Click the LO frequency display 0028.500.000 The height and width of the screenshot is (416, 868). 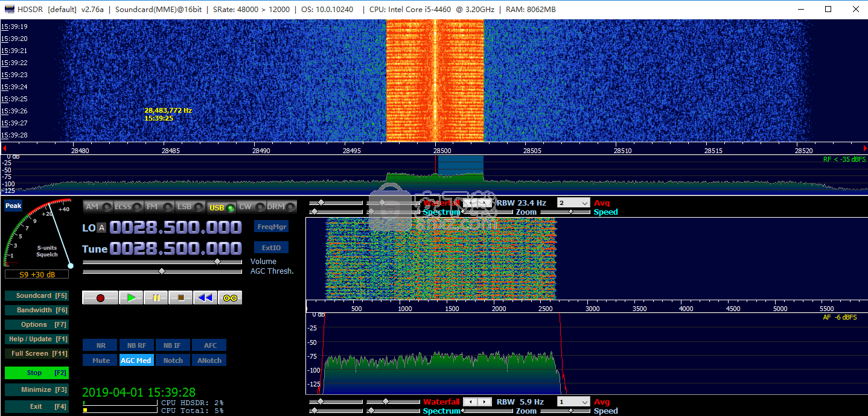pos(176,228)
